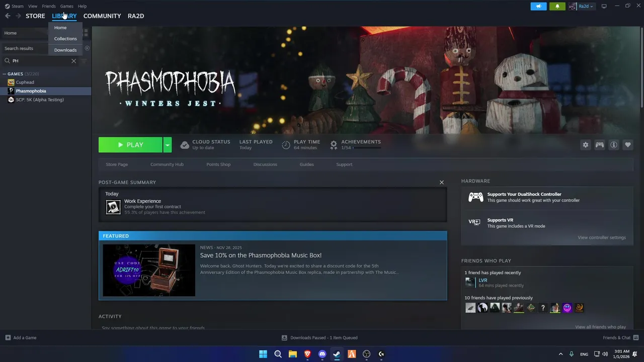Click the Friends & Chat icon

(x=636, y=337)
